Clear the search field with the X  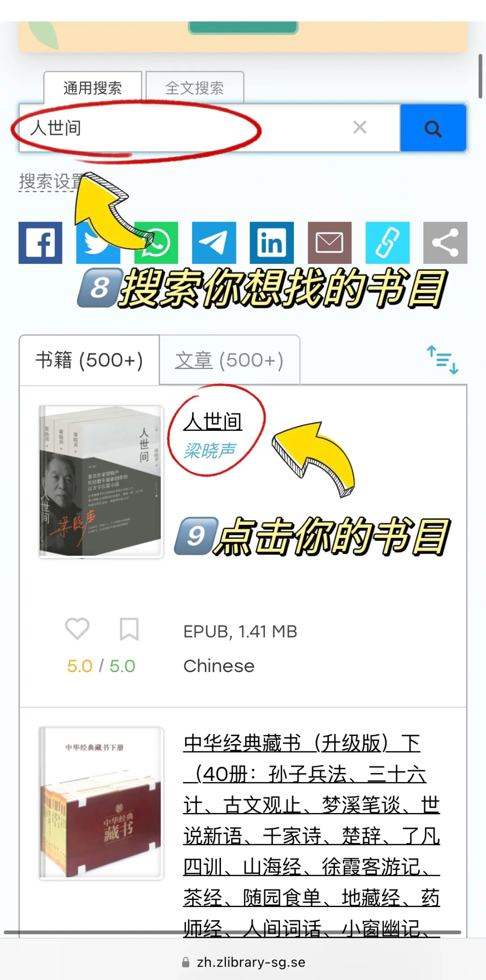[x=360, y=127]
